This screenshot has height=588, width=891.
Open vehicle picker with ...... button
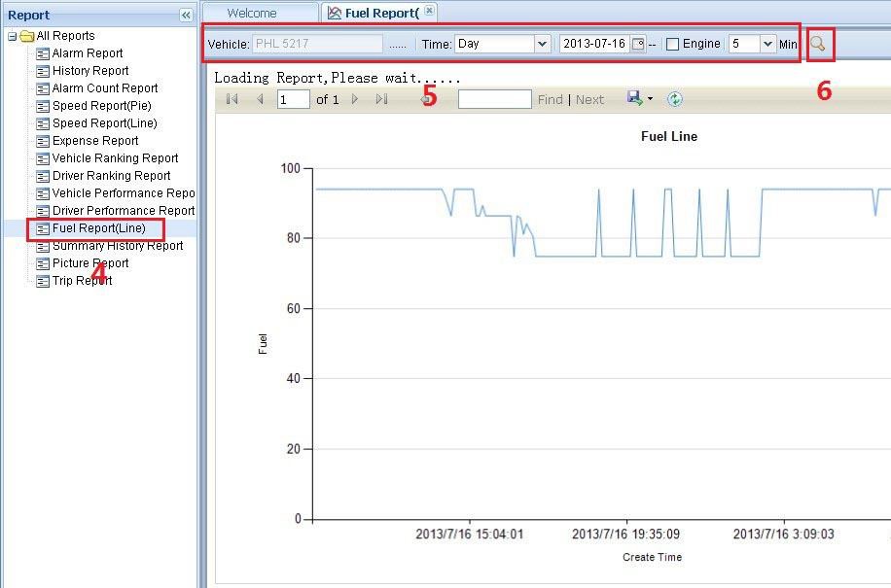[x=398, y=45]
